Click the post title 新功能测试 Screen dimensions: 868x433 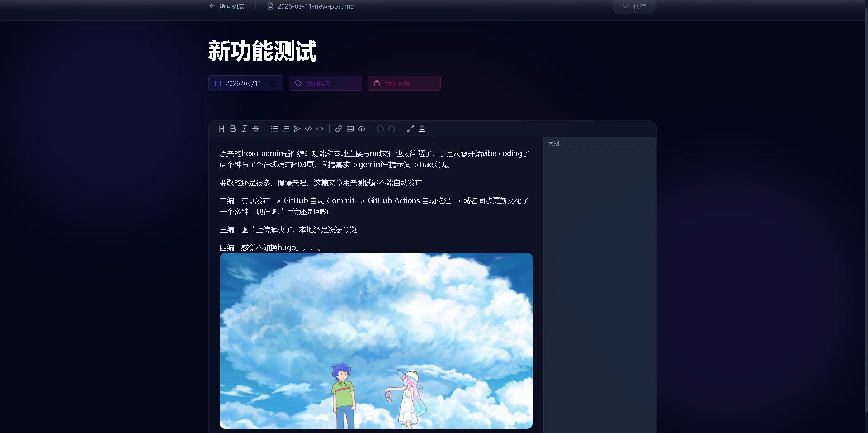(x=262, y=51)
